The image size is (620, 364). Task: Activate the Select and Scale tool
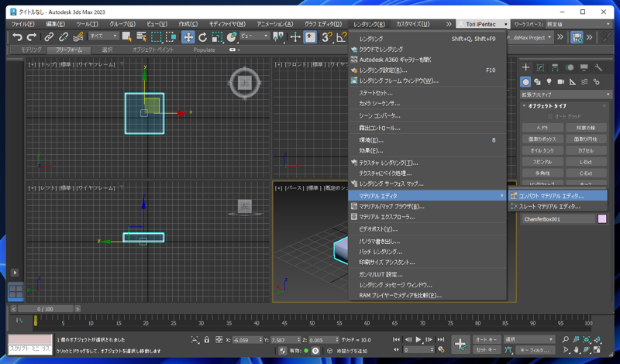(217, 37)
